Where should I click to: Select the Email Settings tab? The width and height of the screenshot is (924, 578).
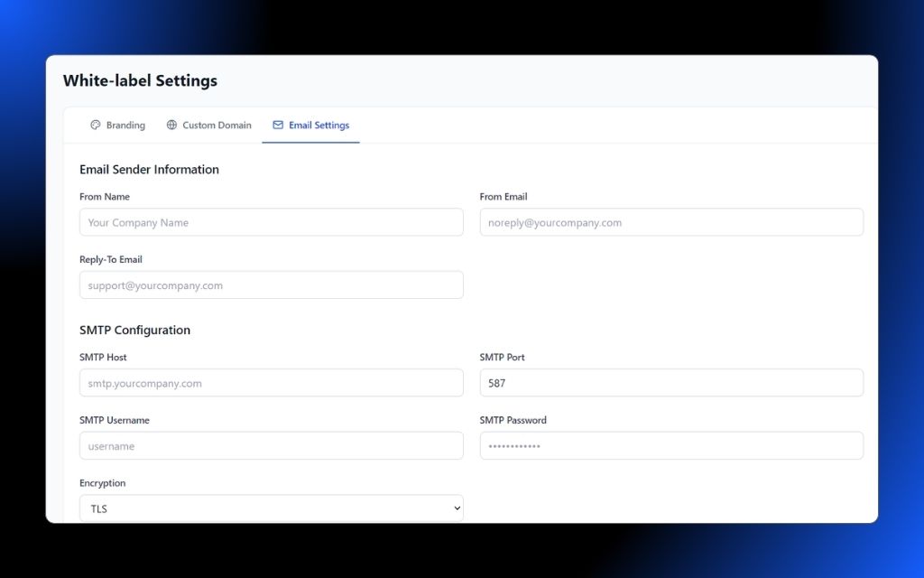(x=310, y=125)
